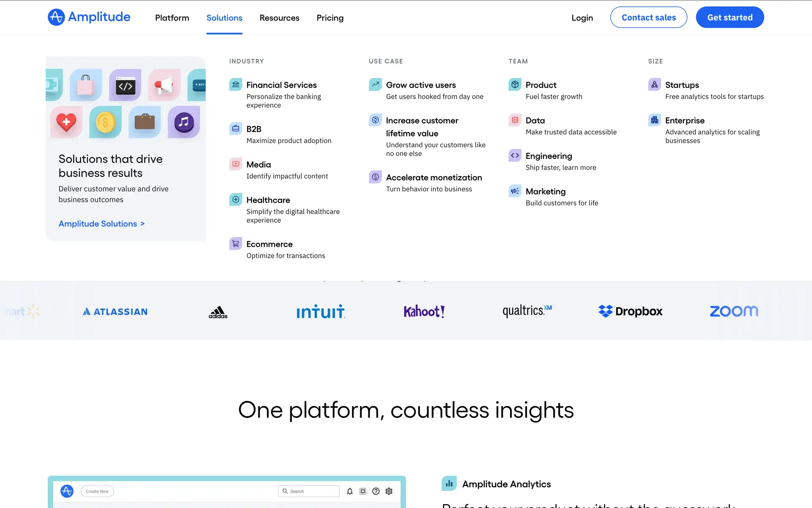Click the B2B briefcase icon
Viewport: 812px width, 508px height.
click(236, 129)
